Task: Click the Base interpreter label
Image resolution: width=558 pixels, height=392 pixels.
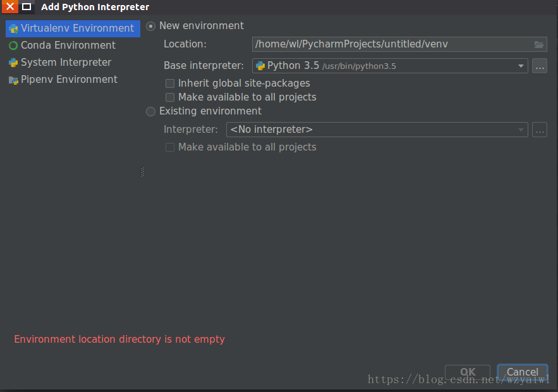Action: coord(204,66)
